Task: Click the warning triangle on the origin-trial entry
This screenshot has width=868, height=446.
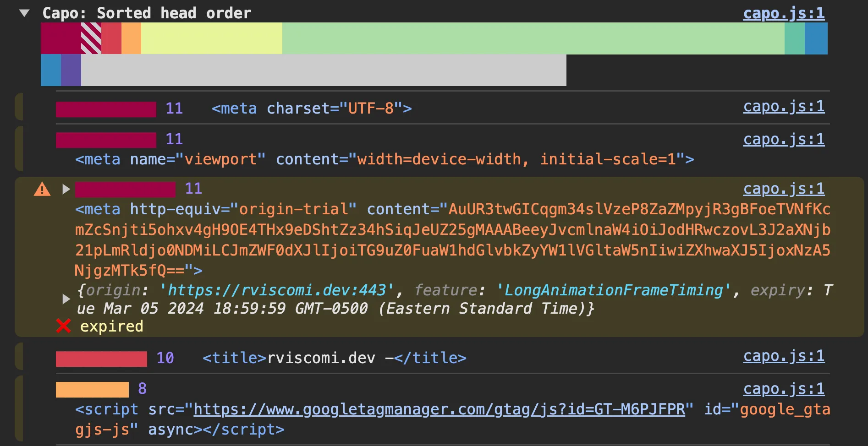Action: (x=42, y=189)
